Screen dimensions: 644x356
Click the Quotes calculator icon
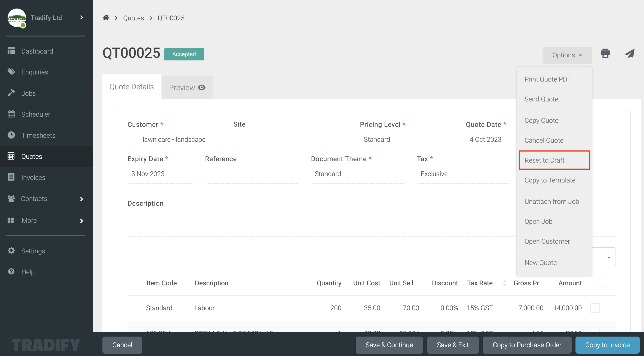(11, 156)
